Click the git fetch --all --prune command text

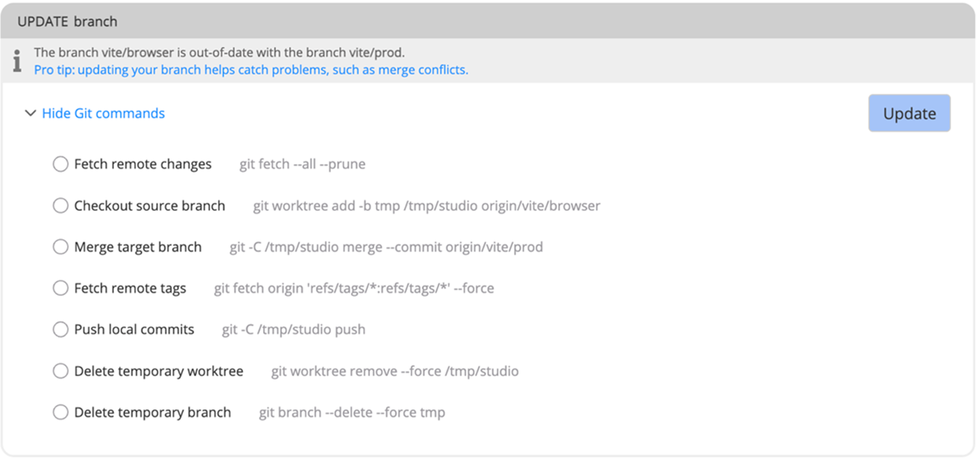click(302, 164)
